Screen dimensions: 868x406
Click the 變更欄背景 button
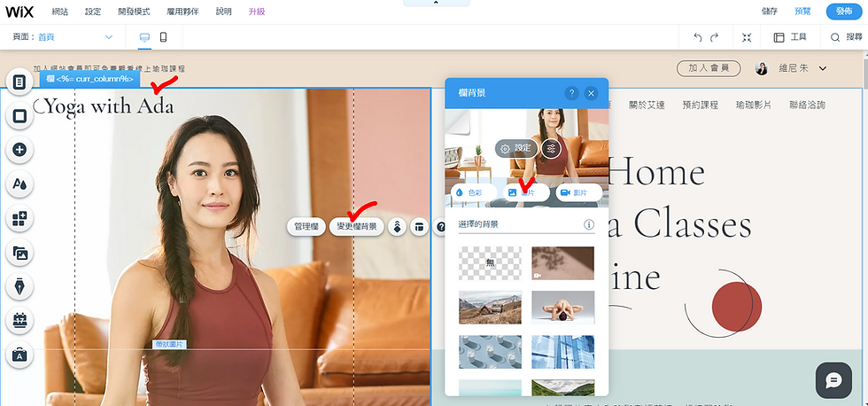357,227
